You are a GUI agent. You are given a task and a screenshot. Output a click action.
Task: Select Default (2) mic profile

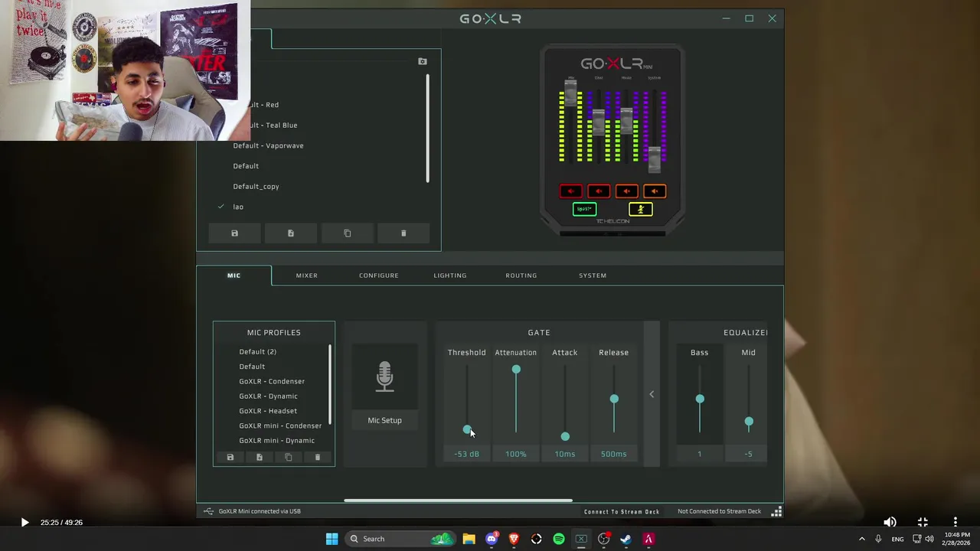pyautogui.click(x=257, y=352)
